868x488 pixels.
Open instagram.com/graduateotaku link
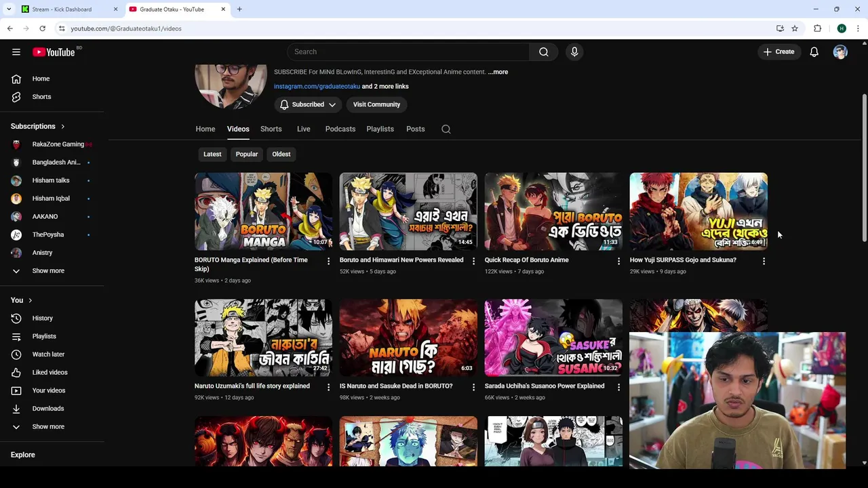pyautogui.click(x=317, y=87)
